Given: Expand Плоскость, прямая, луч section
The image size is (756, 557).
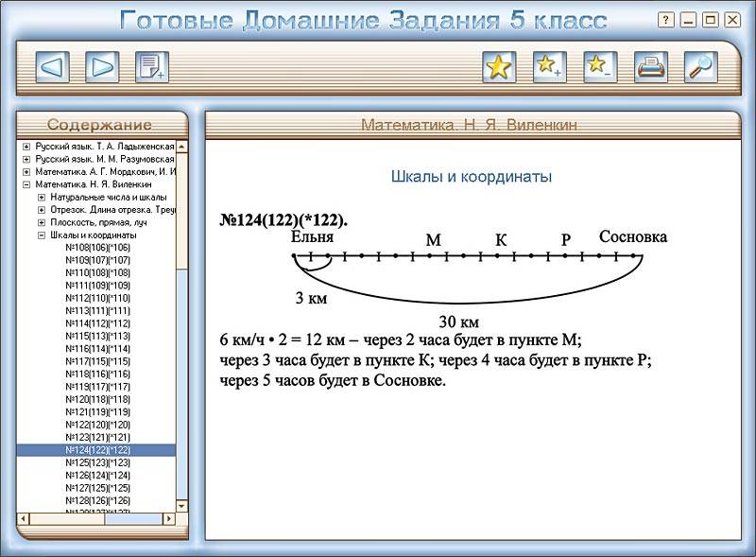Looking at the screenshot, I should (42, 222).
